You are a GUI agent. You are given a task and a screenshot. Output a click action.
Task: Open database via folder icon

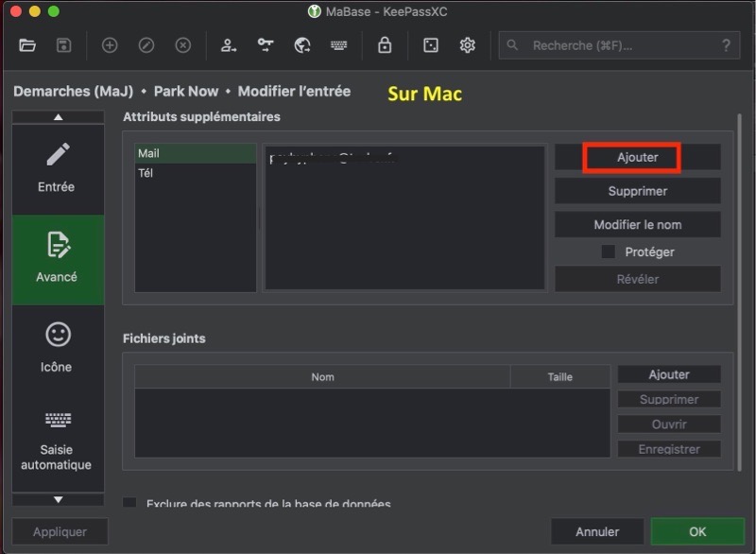pos(27,44)
